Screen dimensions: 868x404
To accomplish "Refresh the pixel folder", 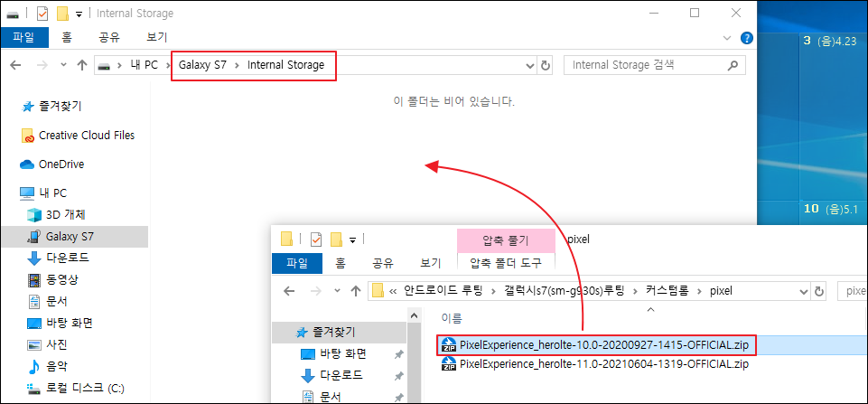I will coord(818,291).
